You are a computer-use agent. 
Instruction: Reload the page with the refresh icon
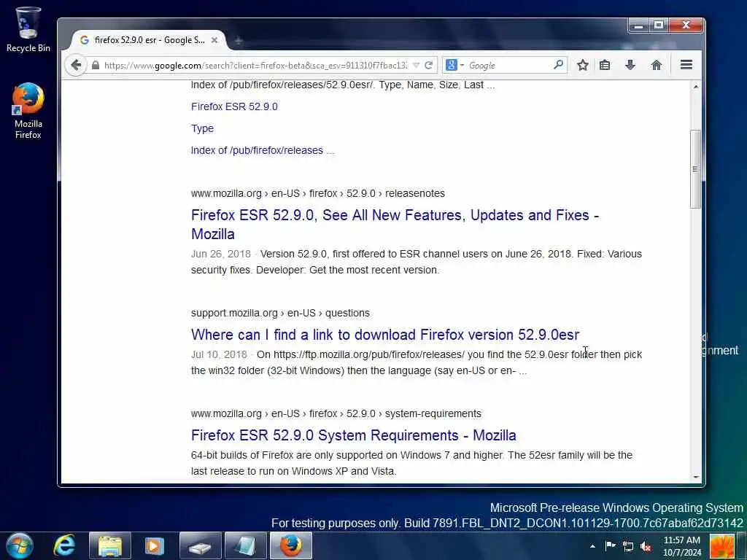(x=428, y=65)
